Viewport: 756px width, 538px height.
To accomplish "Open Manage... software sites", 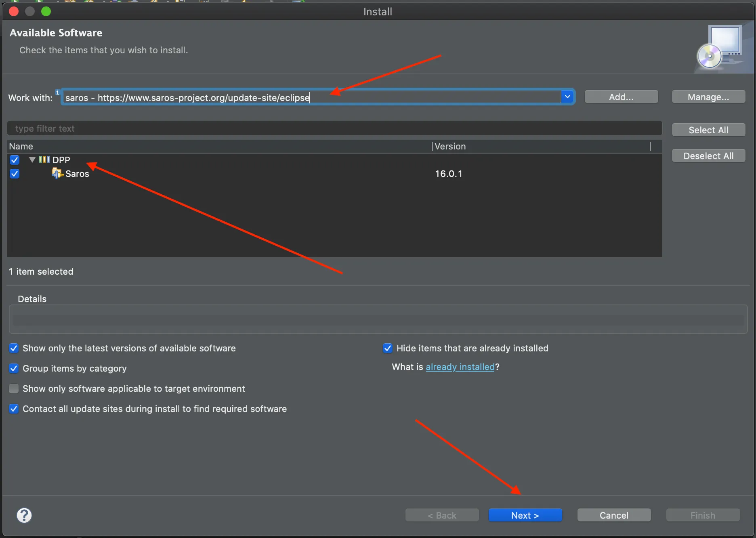I will pos(708,97).
